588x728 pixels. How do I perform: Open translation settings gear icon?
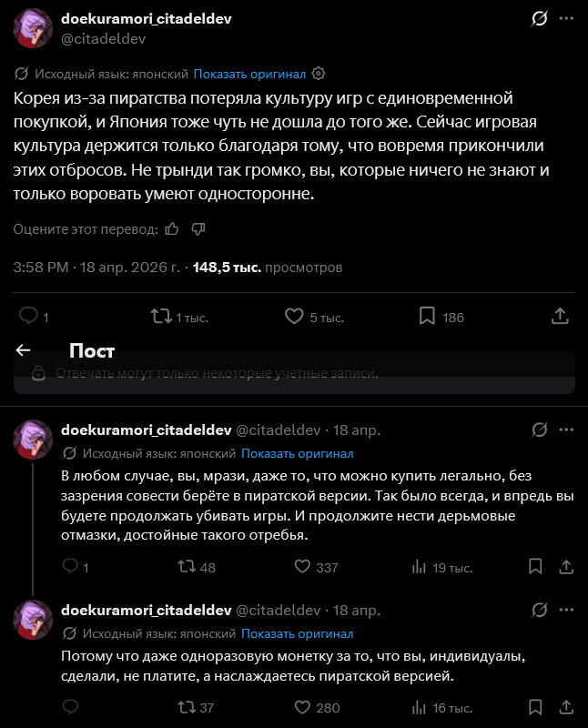coord(319,74)
